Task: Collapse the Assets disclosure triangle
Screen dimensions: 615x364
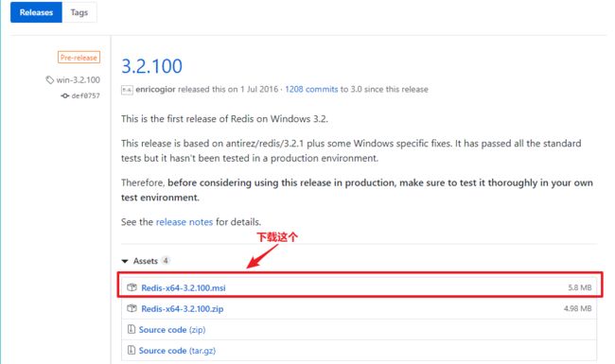Action: [x=125, y=261]
